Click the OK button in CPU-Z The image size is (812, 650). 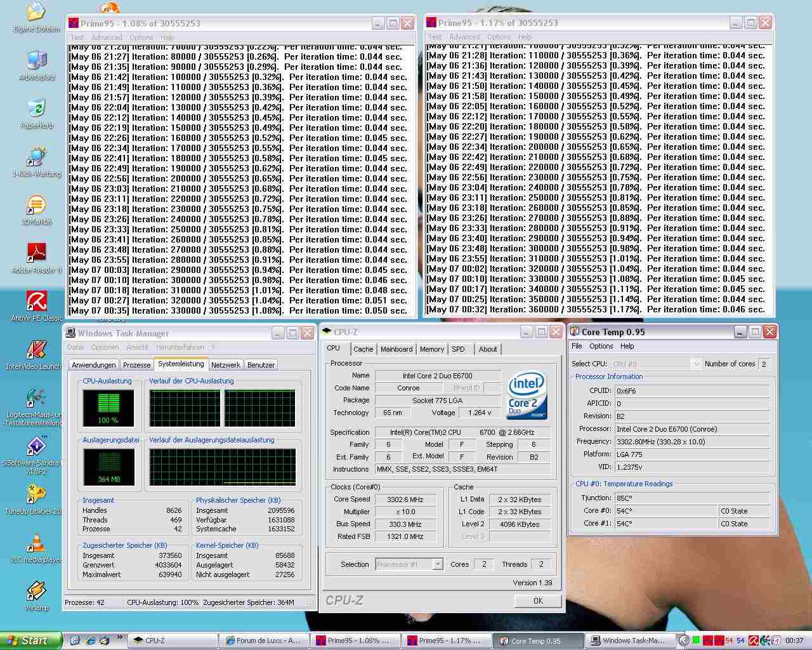pos(538,600)
